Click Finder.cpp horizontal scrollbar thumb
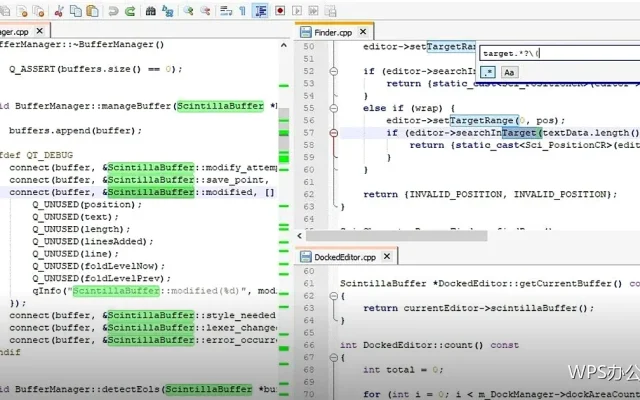This screenshot has width=640, height=400. [396, 236]
